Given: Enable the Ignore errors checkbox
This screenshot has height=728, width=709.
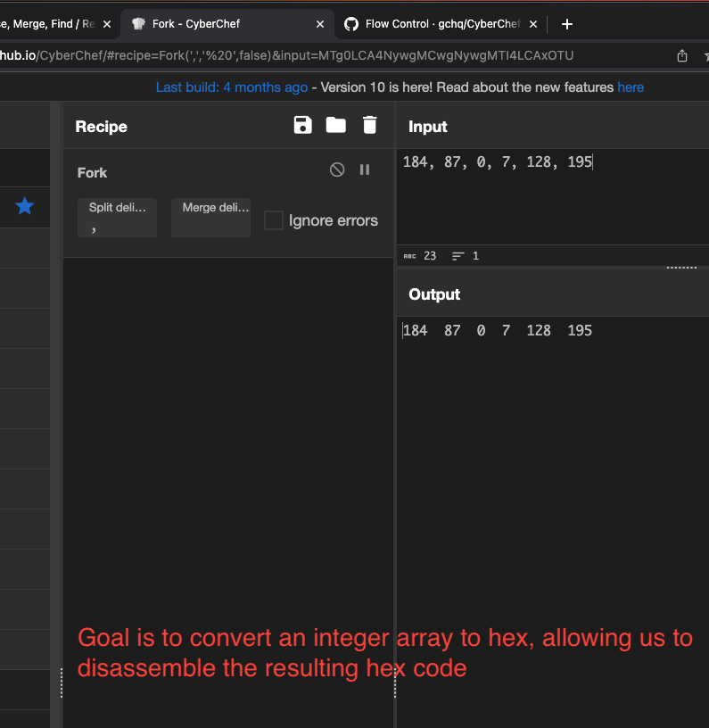Looking at the screenshot, I should (274, 220).
